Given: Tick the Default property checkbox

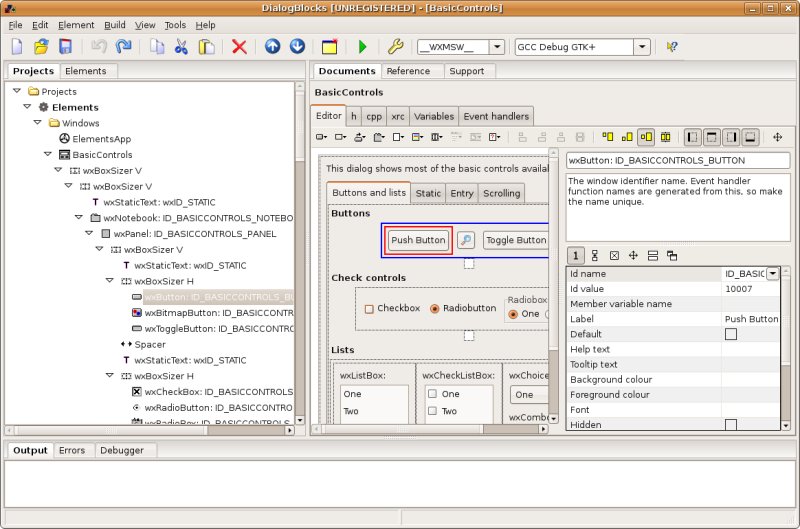Looking at the screenshot, I should pos(731,334).
